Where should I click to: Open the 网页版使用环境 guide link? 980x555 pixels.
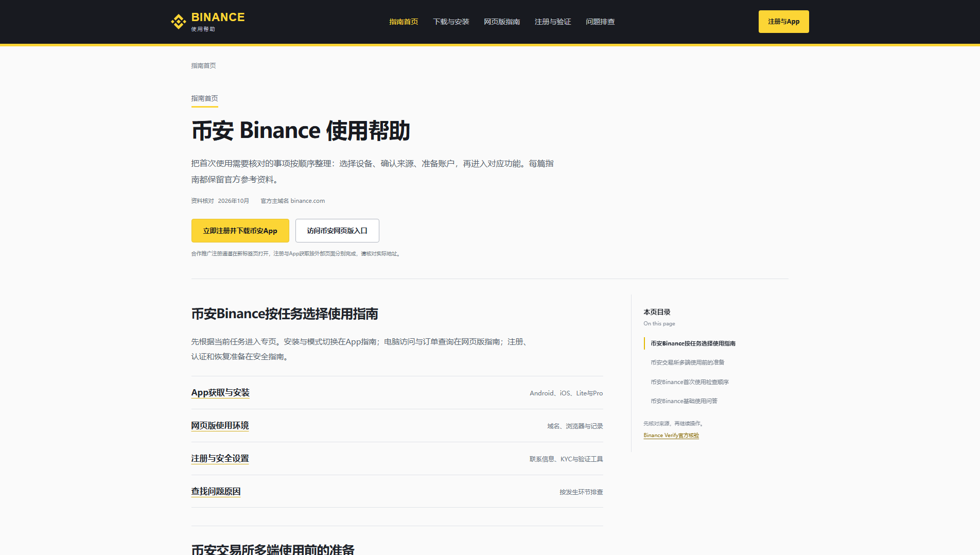coord(220,426)
